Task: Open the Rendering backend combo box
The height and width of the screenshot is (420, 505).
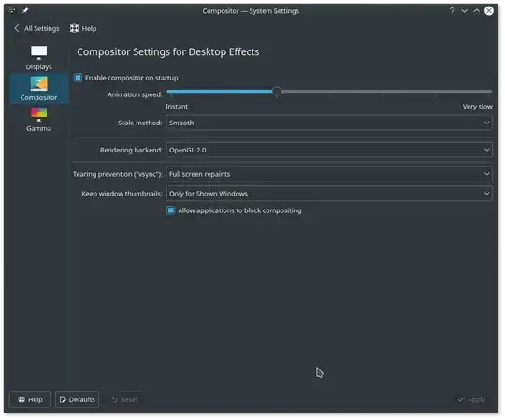Action: (x=329, y=150)
